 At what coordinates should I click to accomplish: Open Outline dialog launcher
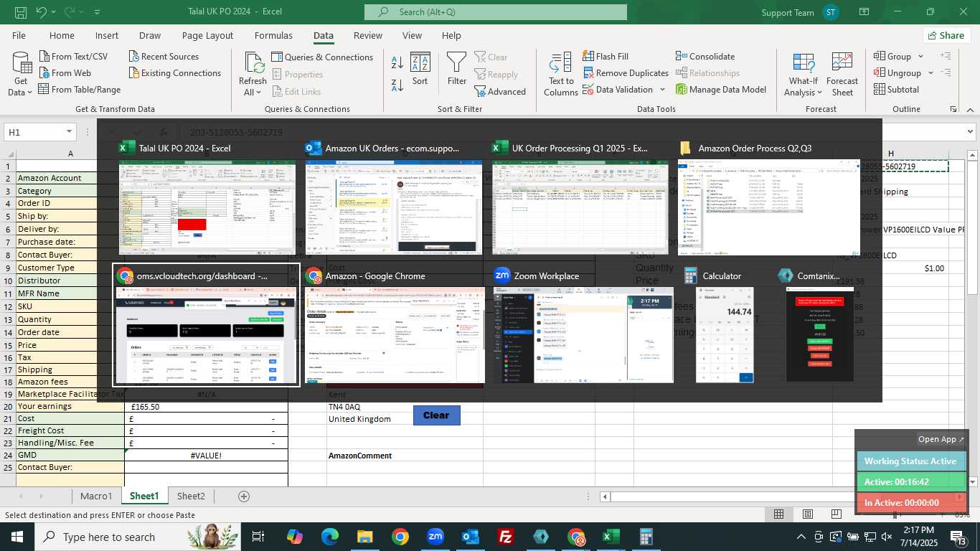[x=953, y=109]
